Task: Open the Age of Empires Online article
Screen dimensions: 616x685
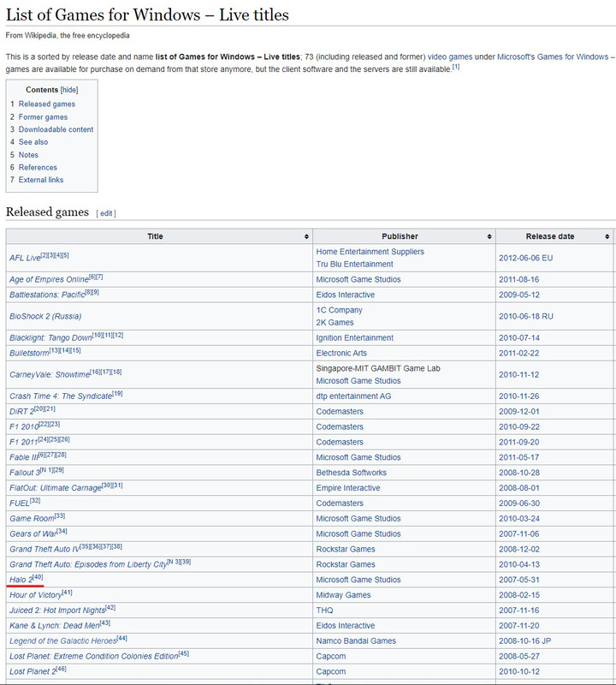Action: 49,280
